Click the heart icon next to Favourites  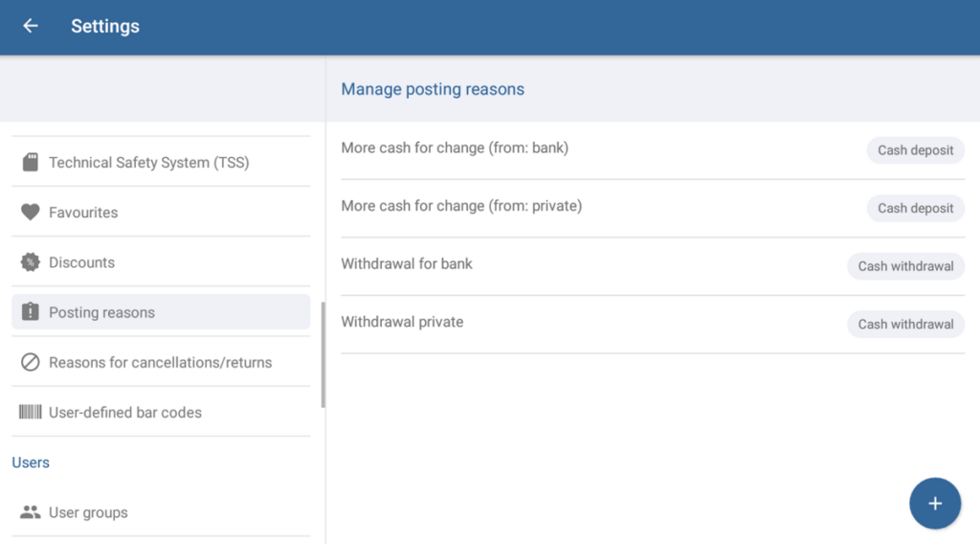(x=30, y=212)
